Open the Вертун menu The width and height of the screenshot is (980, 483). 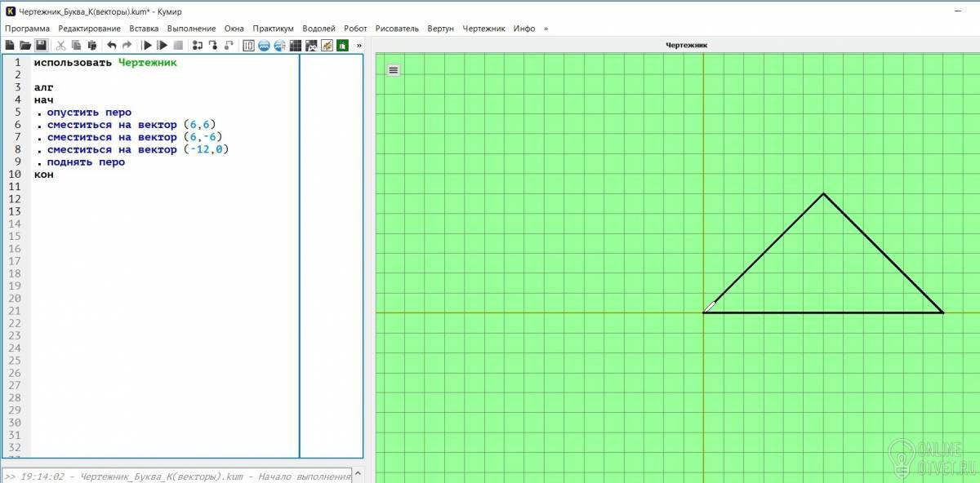tap(440, 29)
